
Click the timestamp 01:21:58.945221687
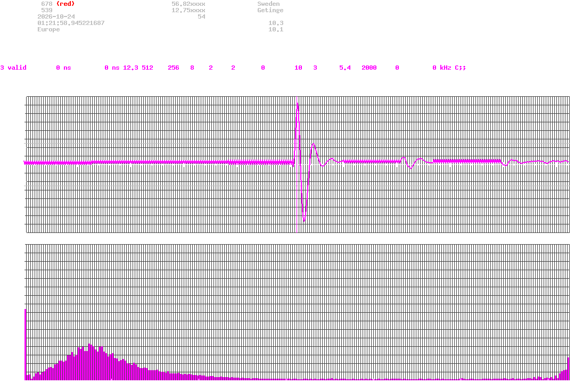71,23
